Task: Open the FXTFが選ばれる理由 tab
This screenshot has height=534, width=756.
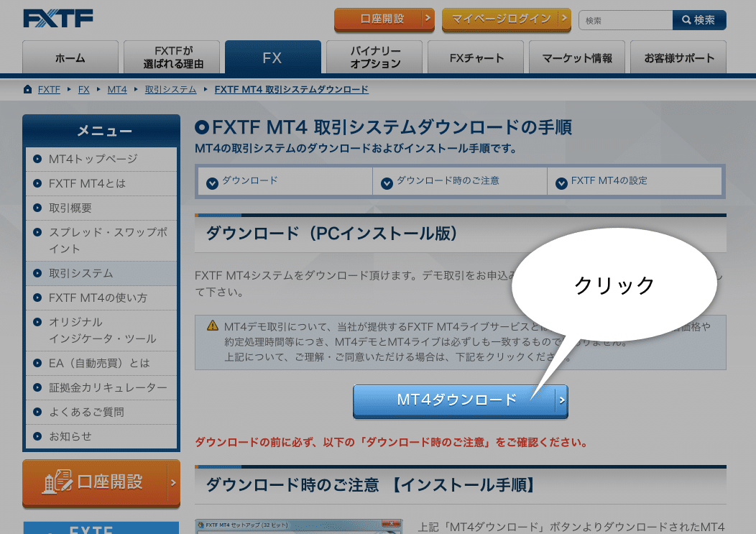Action: pos(172,57)
